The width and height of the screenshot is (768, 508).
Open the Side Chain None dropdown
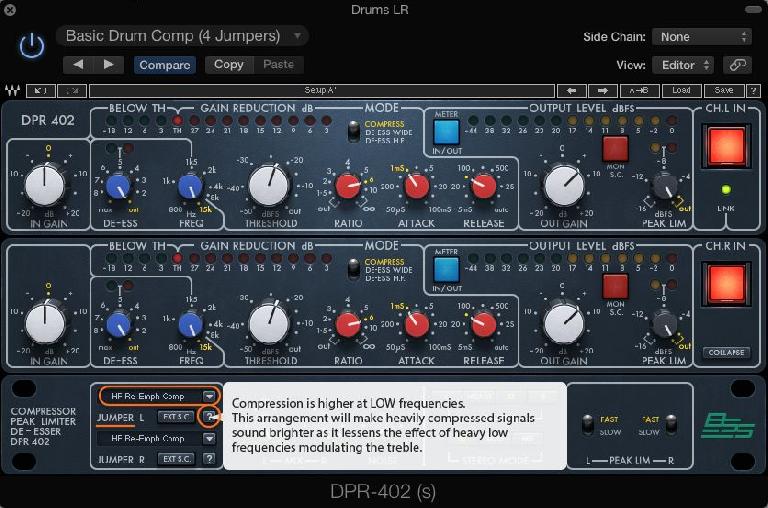pos(702,37)
